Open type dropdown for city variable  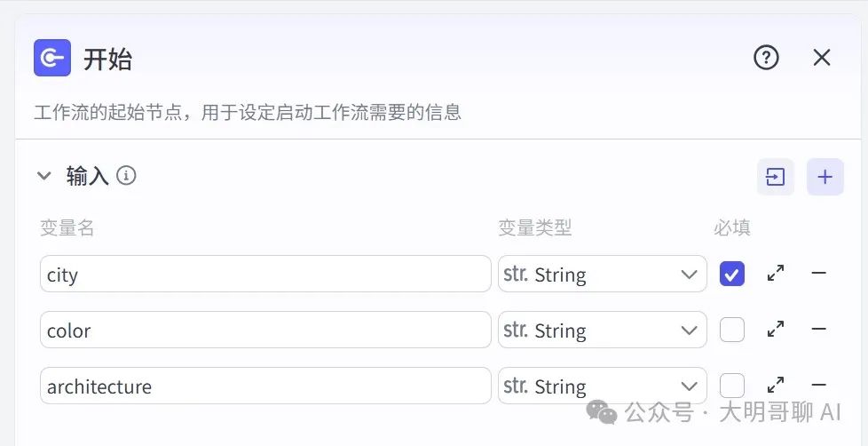(x=602, y=274)
